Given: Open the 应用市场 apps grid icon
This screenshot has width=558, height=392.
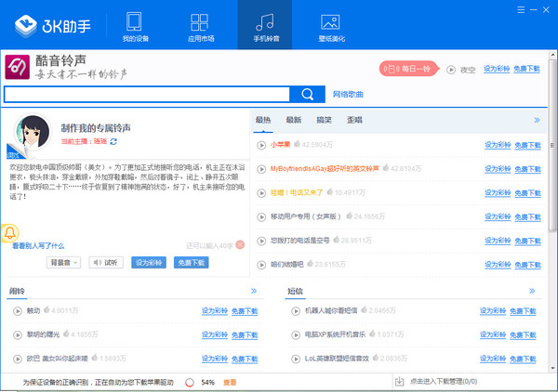Looking at the screenshot, I should click(x=199, y=24).
